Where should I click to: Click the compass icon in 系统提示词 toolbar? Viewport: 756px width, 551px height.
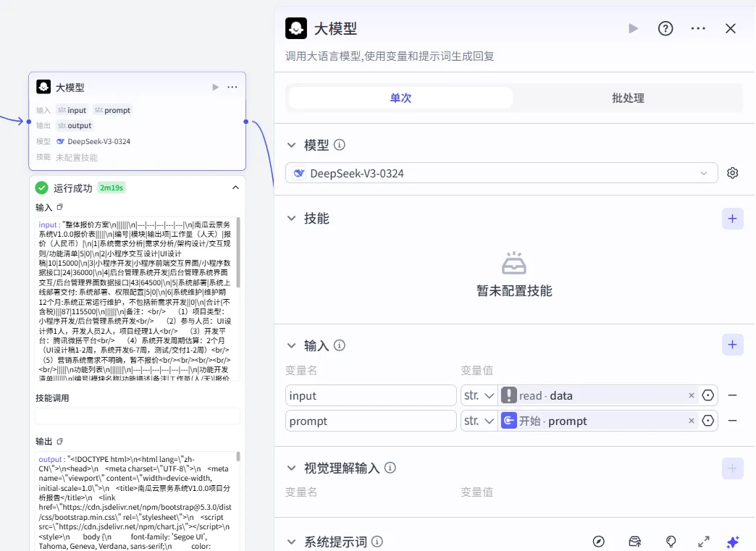point(598,542)
